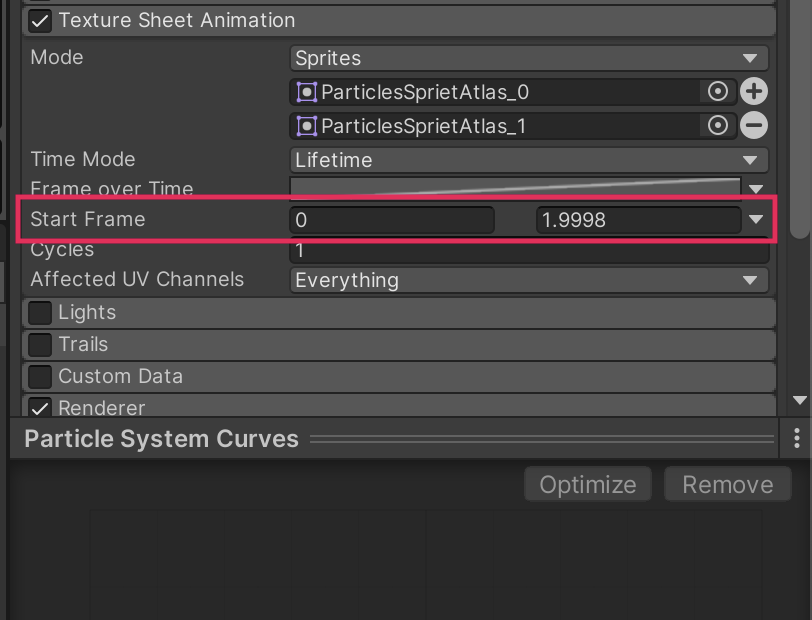
Task: Add a new sprite slot with plus
Action: click(754, 92)
